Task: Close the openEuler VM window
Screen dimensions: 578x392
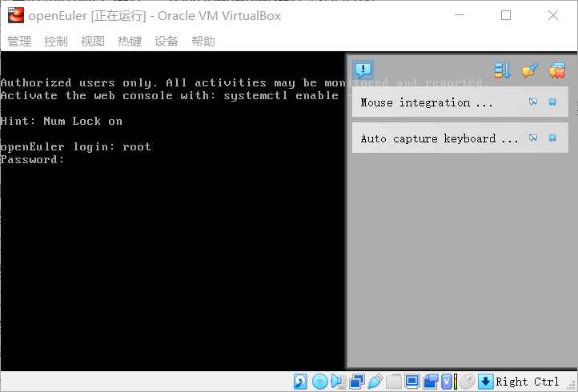Action: (553, 15)
